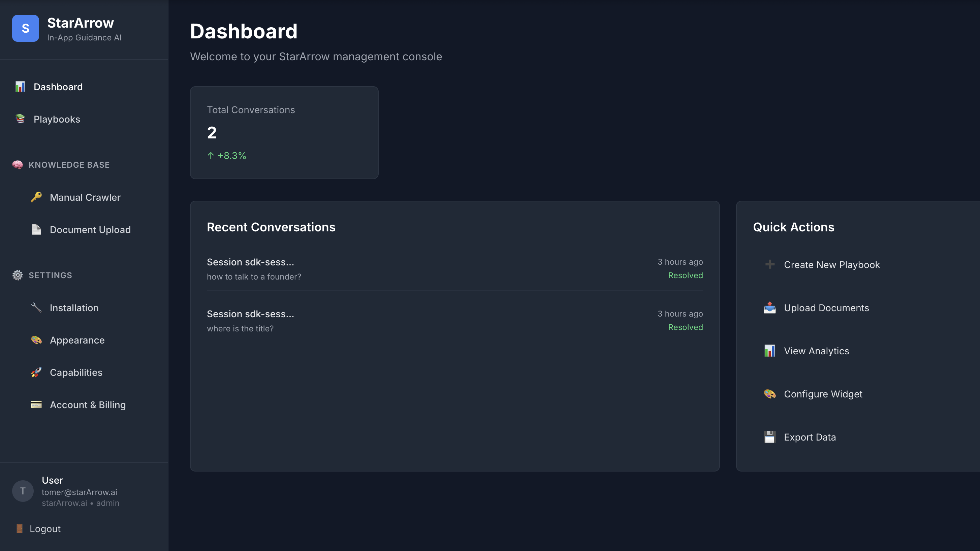Click the gear icon beside SETTINGS
This screenshot has height=551, width=980.
coord(17,275)
